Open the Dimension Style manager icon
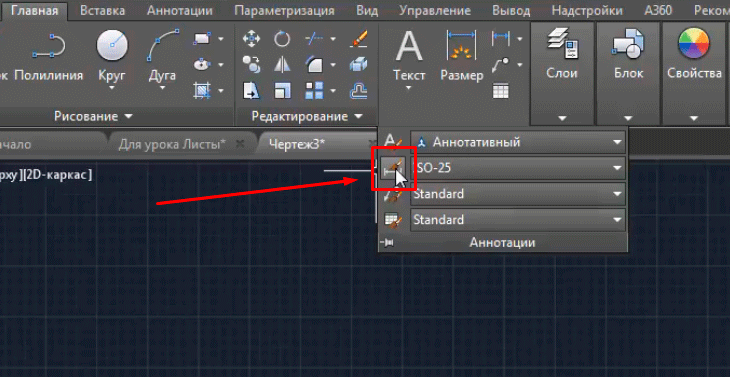730x377 pixels. coord(394,168)
